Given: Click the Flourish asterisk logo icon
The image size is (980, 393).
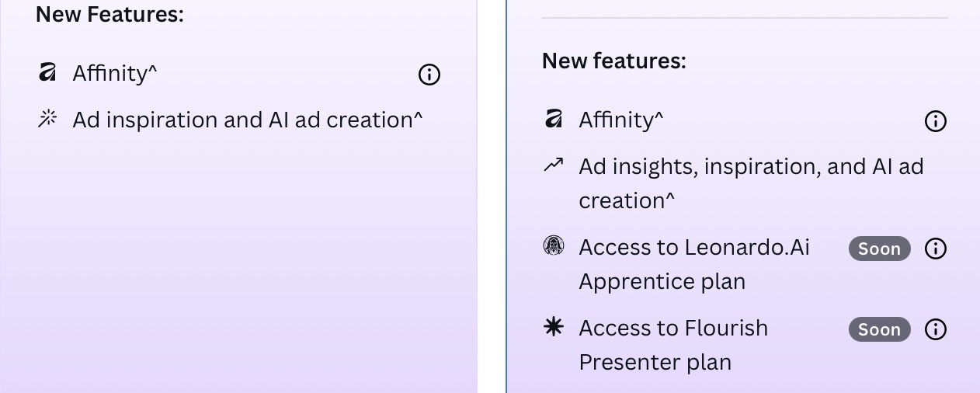Looking at the screenshot, I should 554,328.
